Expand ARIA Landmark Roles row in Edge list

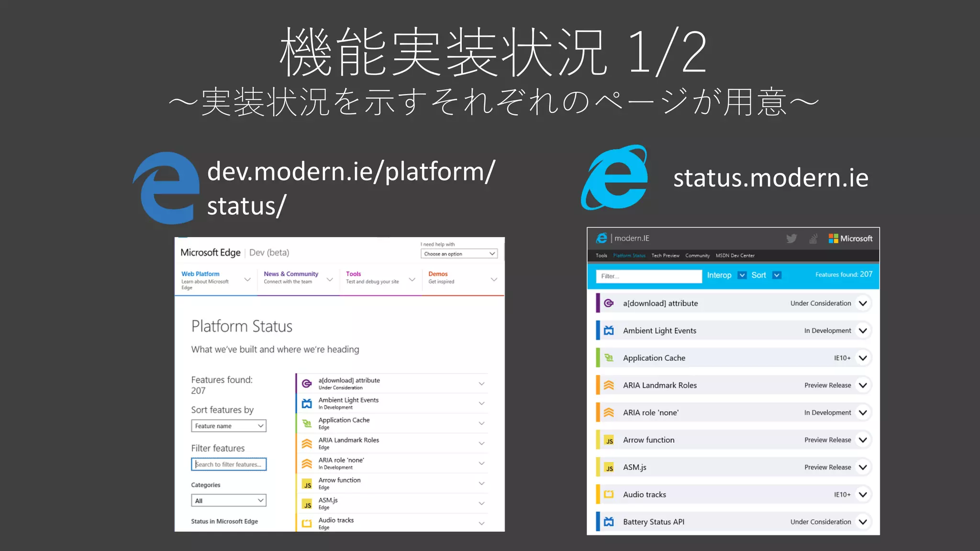[481, 444]
